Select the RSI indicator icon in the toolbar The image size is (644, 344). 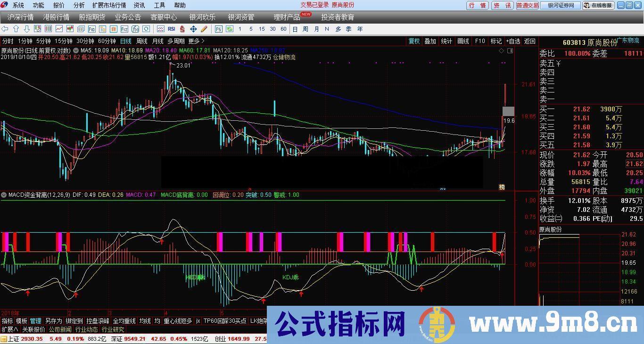[x=171, y=29]
